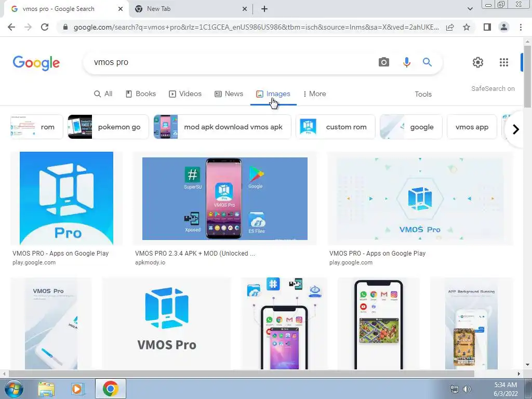Open the blue VMOS Pro logo image
This screenshot has height=399, width=532.
pyautogui.click(x=66, y=198)
